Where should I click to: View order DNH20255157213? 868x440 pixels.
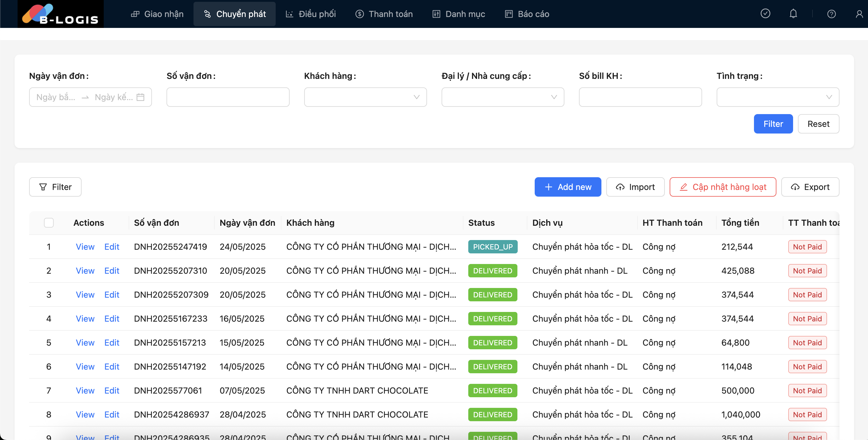click(85, 343)
